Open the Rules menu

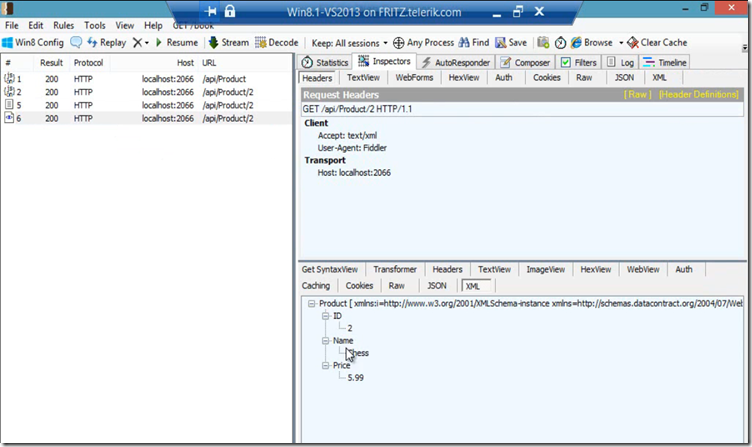tap(63, 25)
